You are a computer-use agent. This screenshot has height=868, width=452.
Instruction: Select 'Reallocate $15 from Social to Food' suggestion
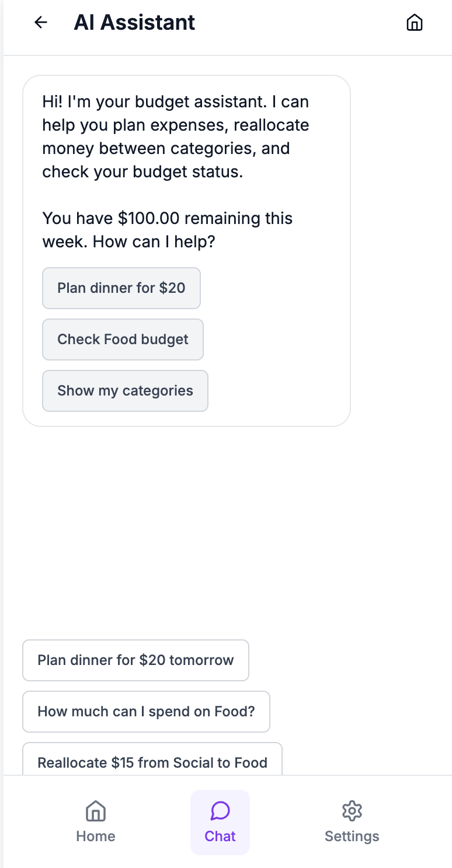tap(152, 762)
